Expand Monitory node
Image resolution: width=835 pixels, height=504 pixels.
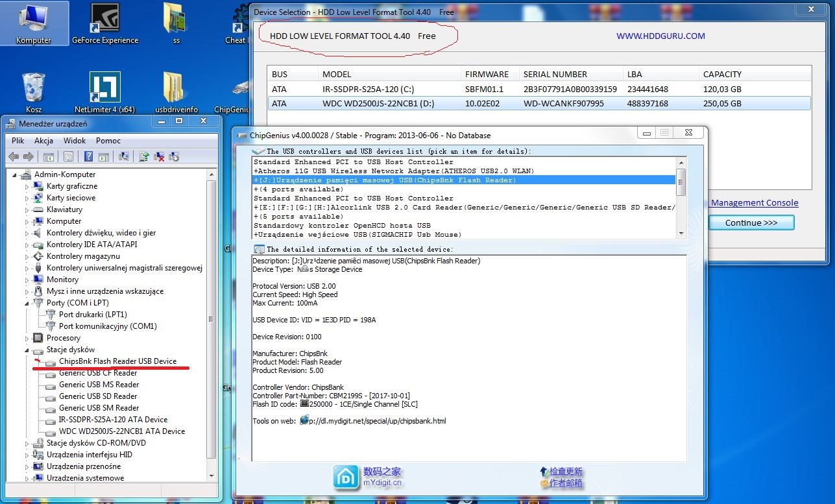pos(27,280)
